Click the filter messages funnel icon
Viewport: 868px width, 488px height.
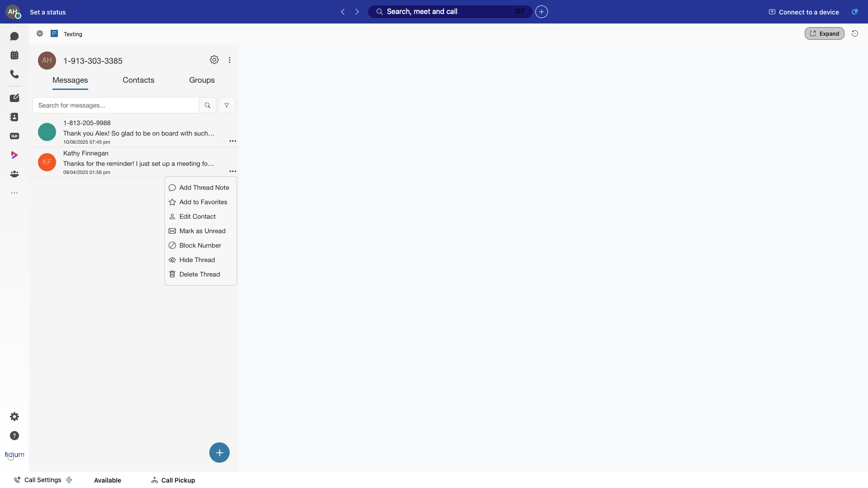(226, 105)
